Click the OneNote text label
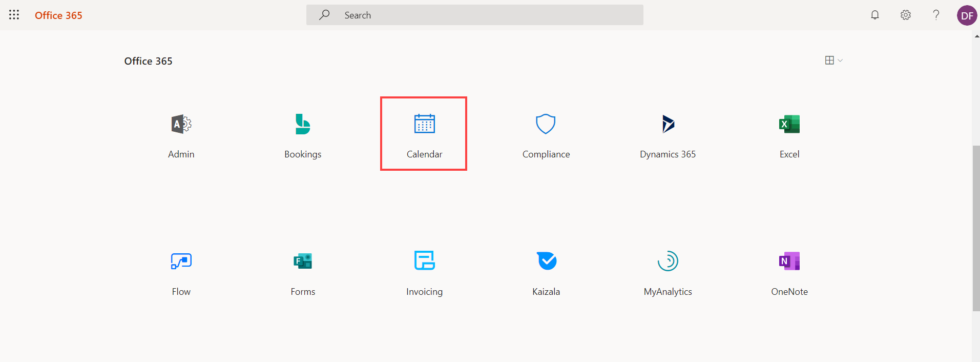This screenshot has height=362, width=980. pyautogui.click(x=789, y=292)
